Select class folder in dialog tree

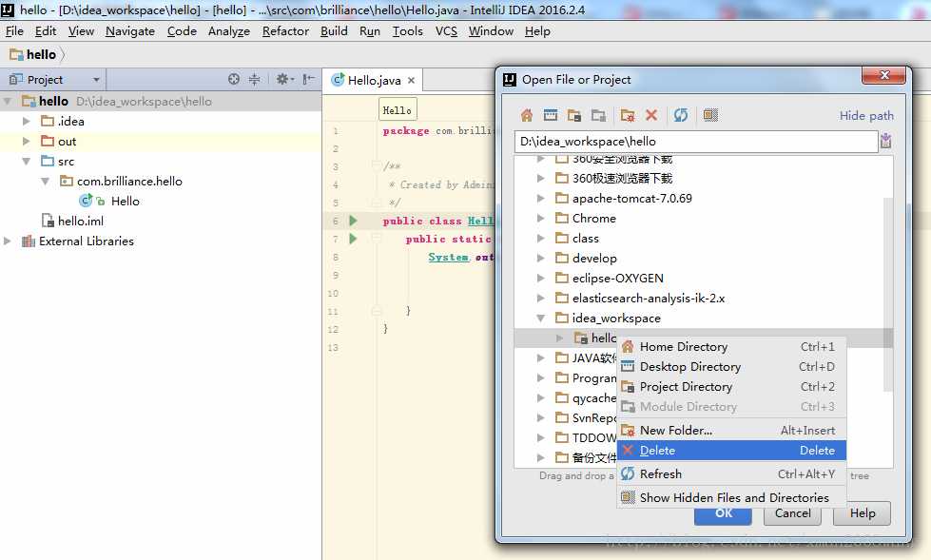(586, 238)
